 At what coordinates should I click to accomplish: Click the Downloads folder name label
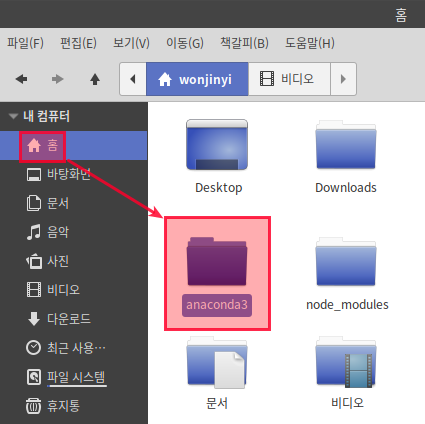[x=346, y=188]
